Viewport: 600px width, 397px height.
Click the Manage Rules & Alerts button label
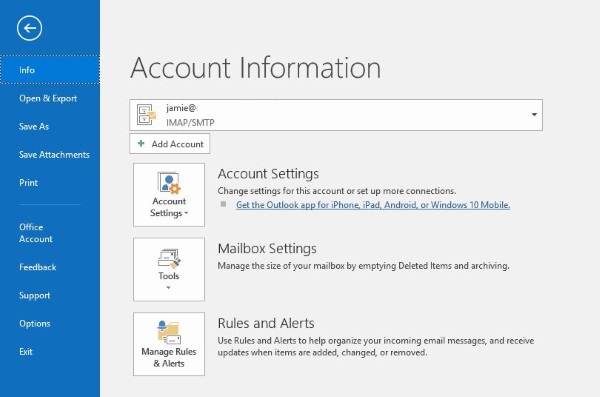point(169,357)
